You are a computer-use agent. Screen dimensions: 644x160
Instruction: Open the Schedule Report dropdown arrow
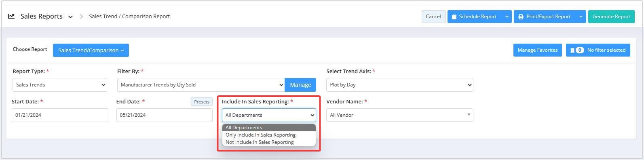(507, 17)
